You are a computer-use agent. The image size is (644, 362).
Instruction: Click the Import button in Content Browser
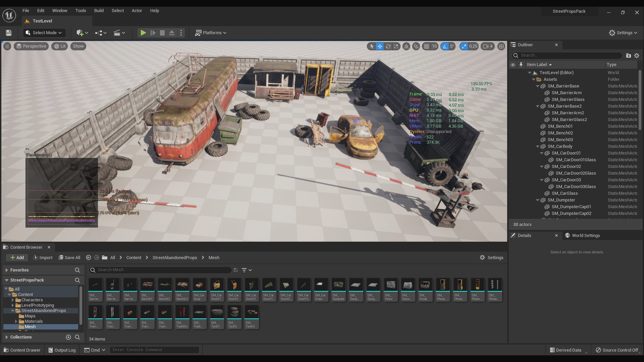(x=43, y=257)
